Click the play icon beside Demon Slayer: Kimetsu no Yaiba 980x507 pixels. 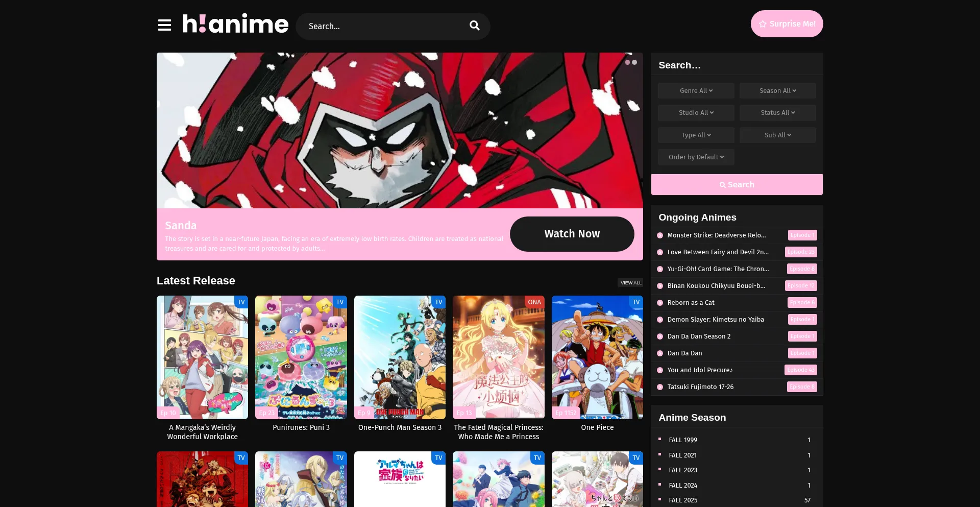tap(660, 319)
